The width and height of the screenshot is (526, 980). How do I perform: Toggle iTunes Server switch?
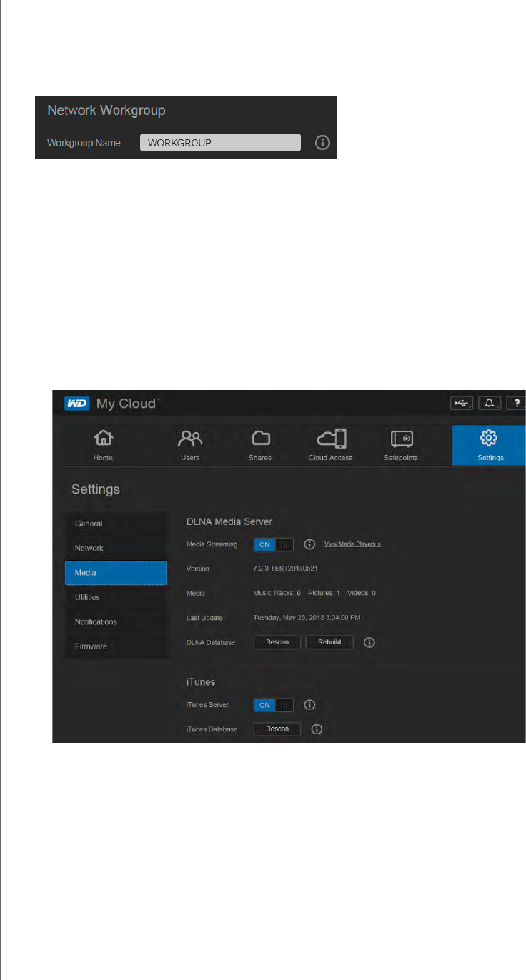tap(274, 705)
